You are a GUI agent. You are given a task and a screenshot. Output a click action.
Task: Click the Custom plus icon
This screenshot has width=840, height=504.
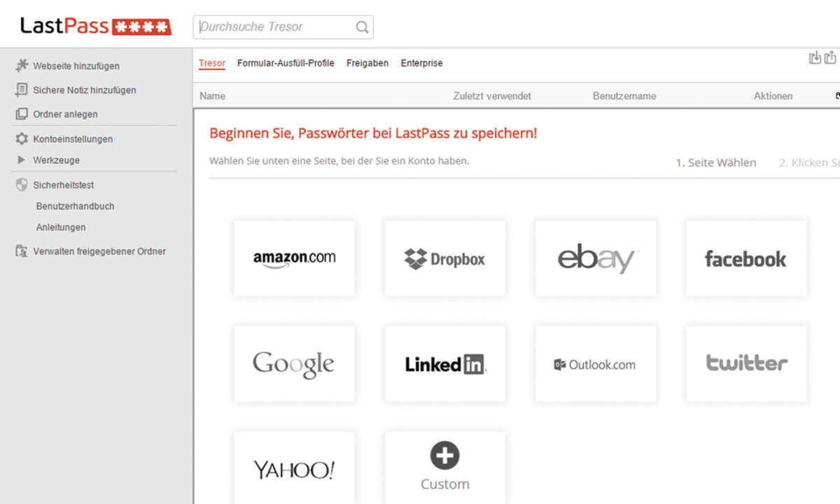[445, 456]
